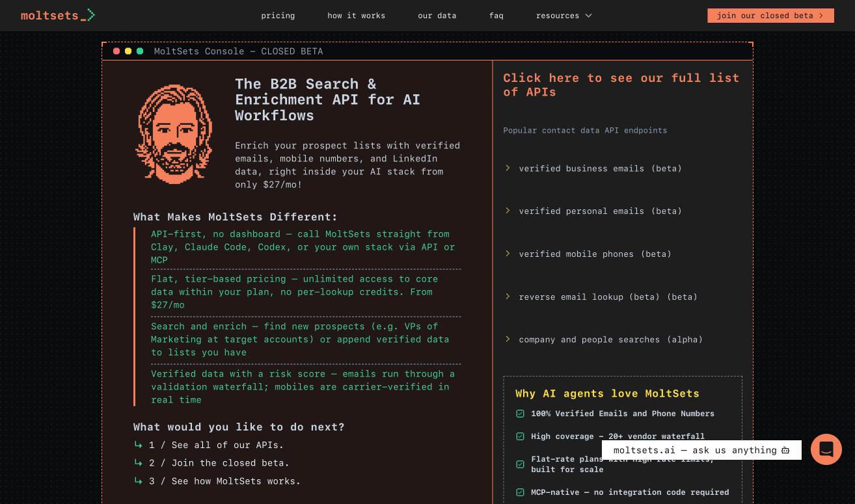The width and height of the screenshot is (855, 504).
Task: Select option 1 See all of our APIs
Action: click(216, 445)
